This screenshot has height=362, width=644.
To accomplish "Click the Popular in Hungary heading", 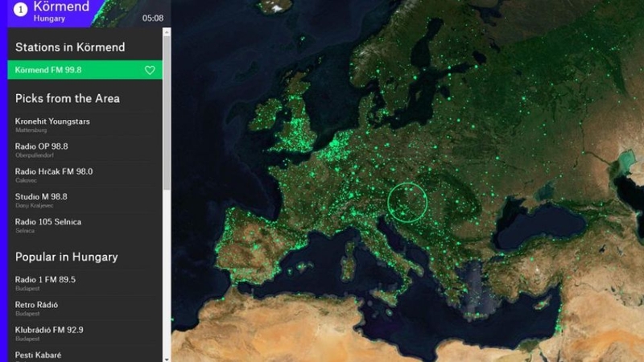I will tap(67, 257).
